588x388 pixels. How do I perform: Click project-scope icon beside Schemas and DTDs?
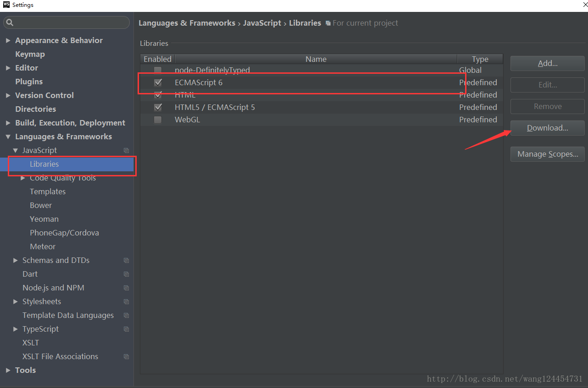(x=127, y=261)
